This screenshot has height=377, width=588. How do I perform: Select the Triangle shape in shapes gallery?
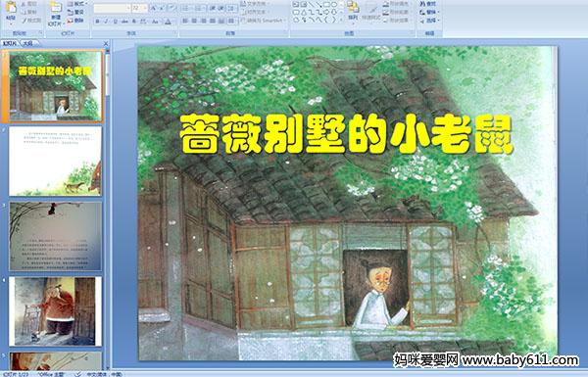tap(304, 12)
